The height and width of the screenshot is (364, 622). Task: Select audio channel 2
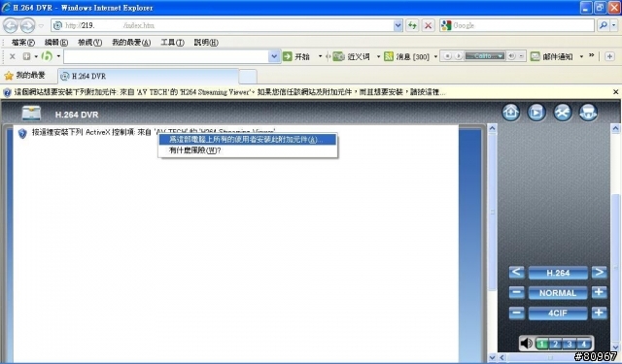tap(556, 344)
